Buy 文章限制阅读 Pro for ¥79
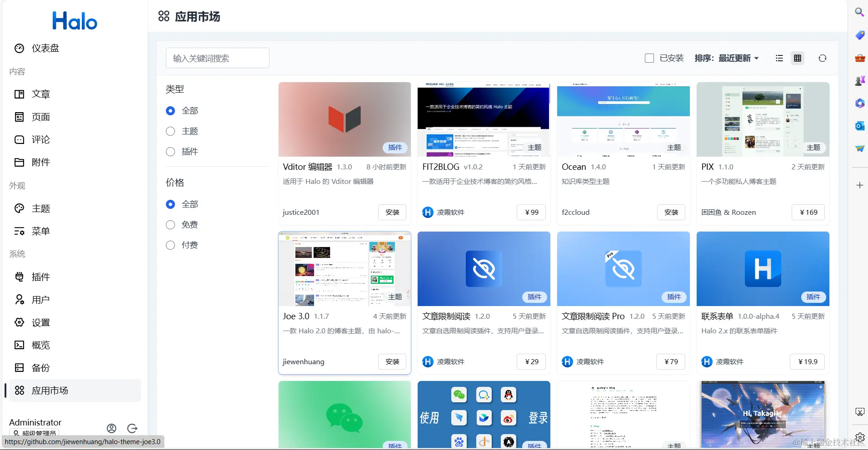This screenshot has width=868, height=450. (x=671, y=361)
